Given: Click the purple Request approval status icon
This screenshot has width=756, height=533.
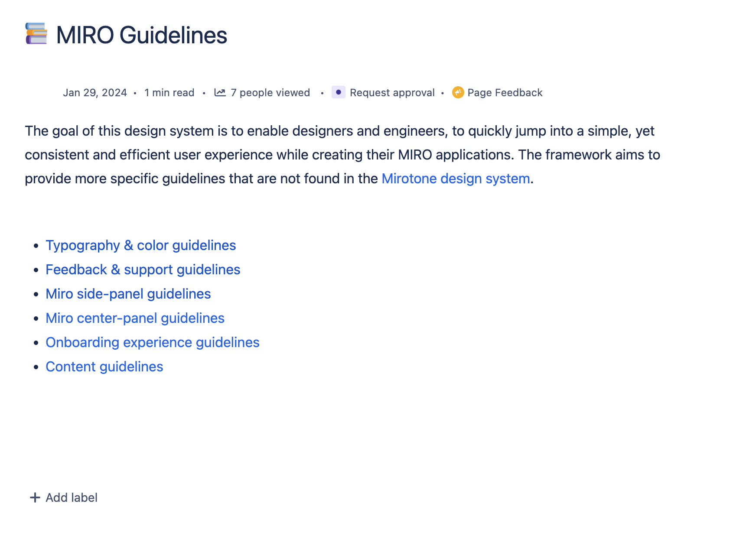Looking at the screenshot, I should tap(338, 92).
